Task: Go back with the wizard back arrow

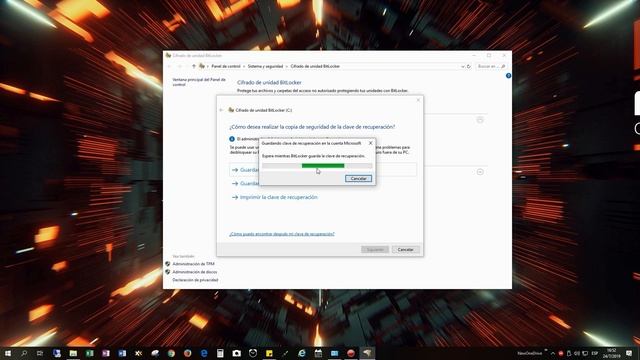Action: [x=221, y=110]
